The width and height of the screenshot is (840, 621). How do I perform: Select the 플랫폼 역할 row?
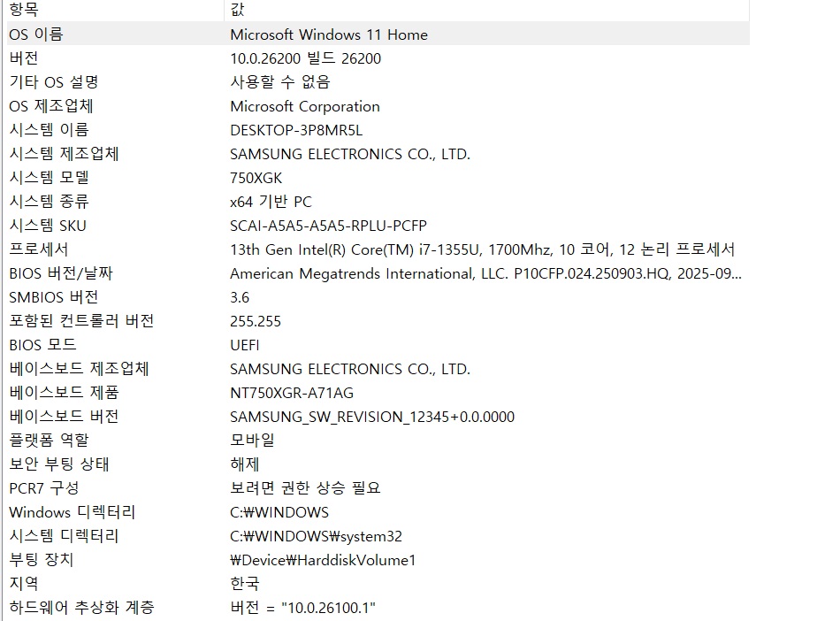click(x=49, y=440)
